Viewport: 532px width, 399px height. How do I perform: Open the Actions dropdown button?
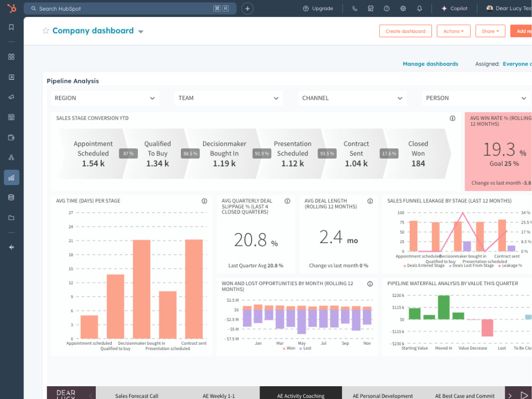click(453, 31)
